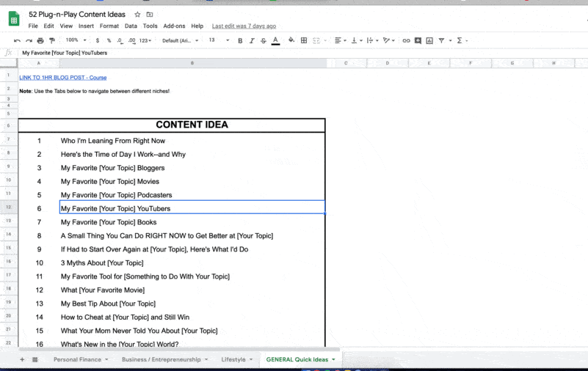
Task: Open the Help menu
Action: (x=197, y=26)
